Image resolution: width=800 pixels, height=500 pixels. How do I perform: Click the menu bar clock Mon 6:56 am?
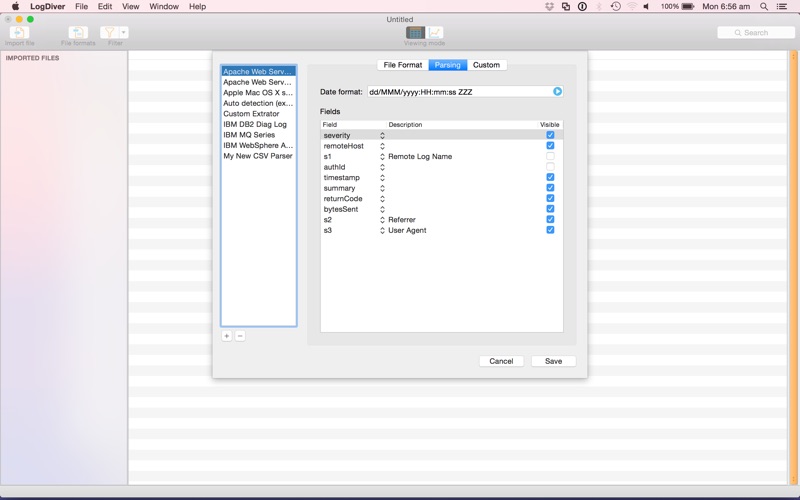pos(726,7)
